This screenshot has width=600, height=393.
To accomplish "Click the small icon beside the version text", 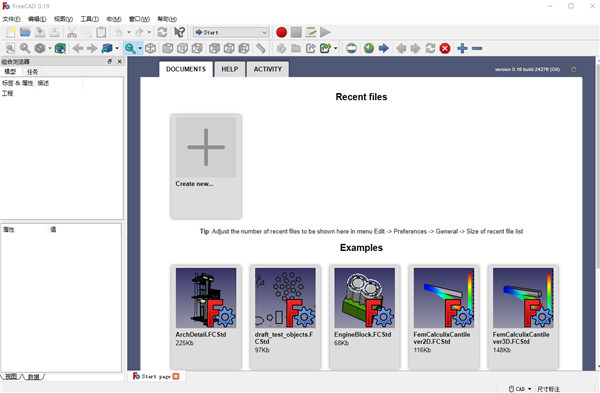I will pos(574,69).
